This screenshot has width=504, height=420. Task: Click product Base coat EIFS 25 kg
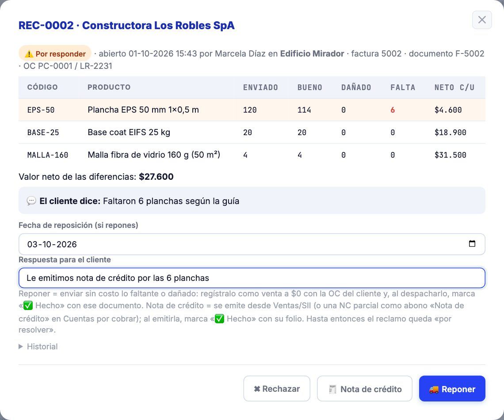pyautogui.click(x=129, y=132)
